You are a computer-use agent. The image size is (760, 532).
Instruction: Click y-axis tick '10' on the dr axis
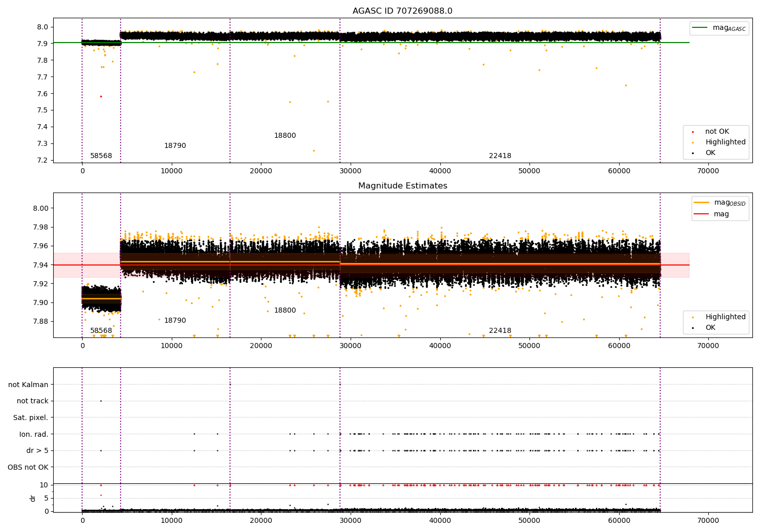click(x=45, y=485)
